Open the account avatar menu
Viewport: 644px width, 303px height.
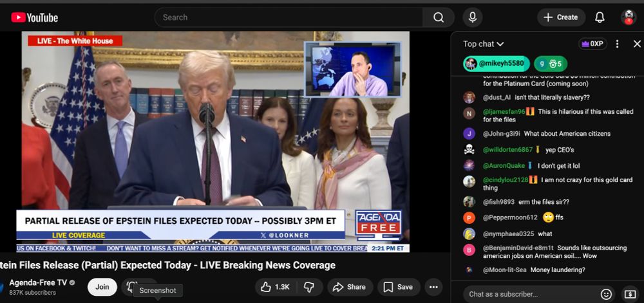coord(629,17)
